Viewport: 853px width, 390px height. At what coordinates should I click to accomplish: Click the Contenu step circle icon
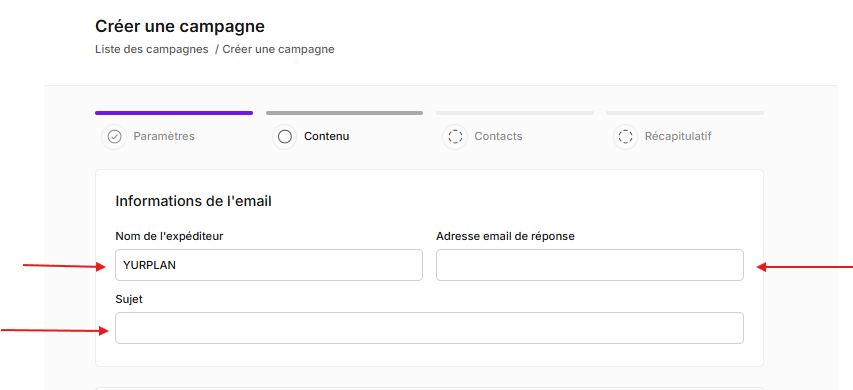tap(285, 137)
